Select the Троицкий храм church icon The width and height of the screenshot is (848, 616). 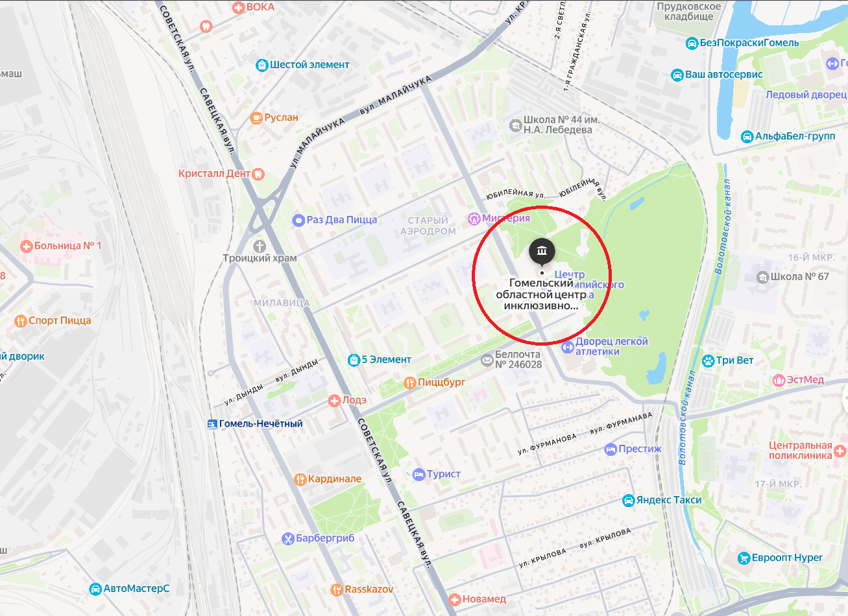click(x=260, y=246)
